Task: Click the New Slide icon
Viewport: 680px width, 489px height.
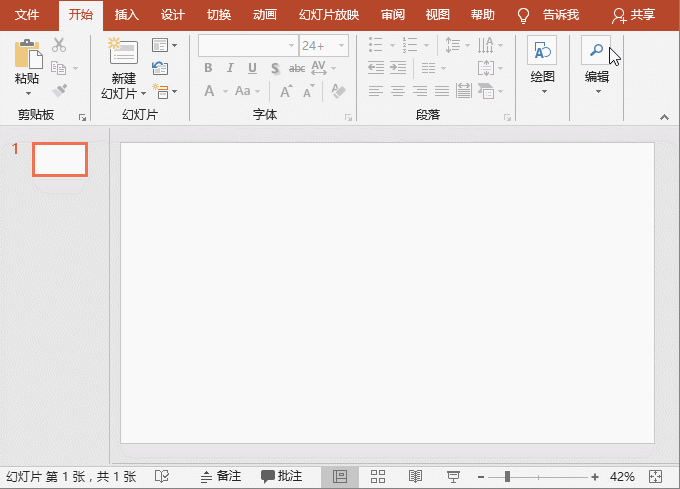Action: (x=123, y=54)
